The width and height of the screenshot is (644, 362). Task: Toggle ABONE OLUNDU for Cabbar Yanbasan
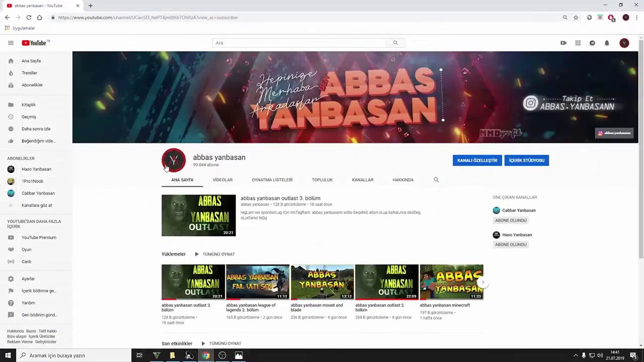pyautogui.click(x=511, y=220)
